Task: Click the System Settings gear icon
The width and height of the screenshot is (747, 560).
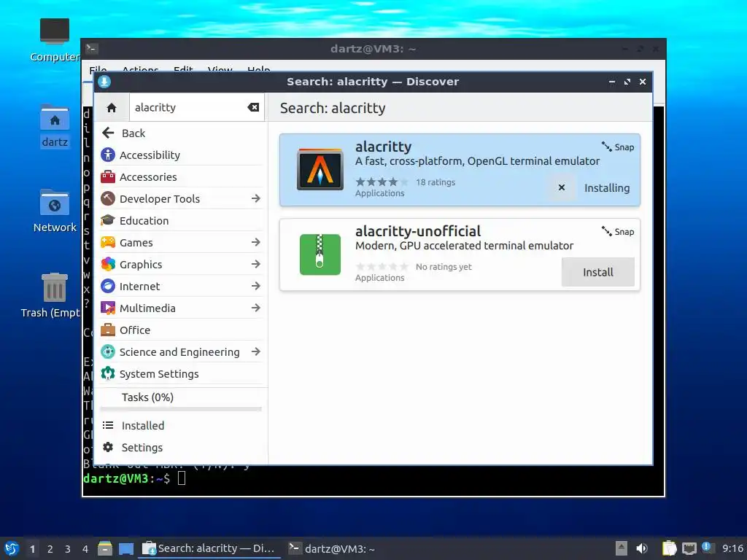Action: (x=108, y=374)
